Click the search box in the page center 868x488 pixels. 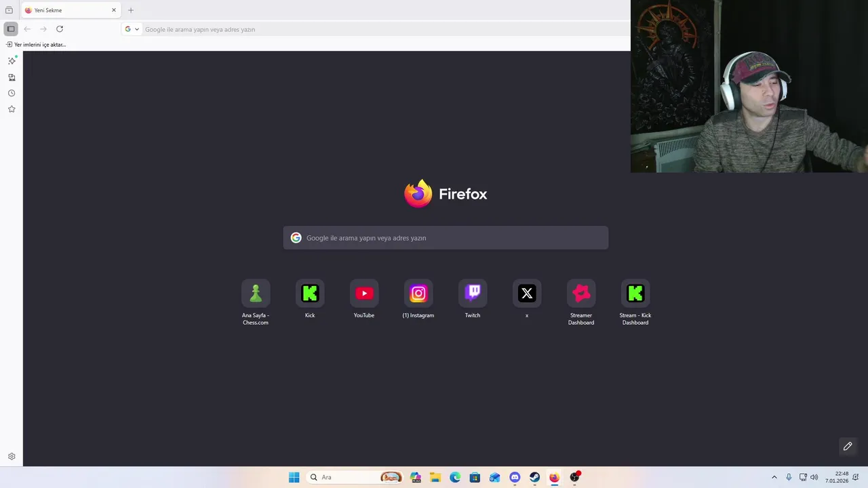(446, 238)
